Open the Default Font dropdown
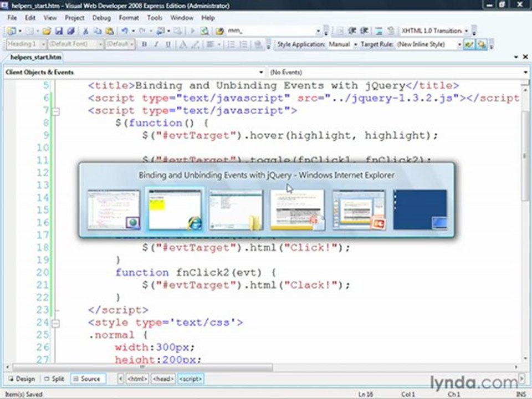 coord(100,44)
